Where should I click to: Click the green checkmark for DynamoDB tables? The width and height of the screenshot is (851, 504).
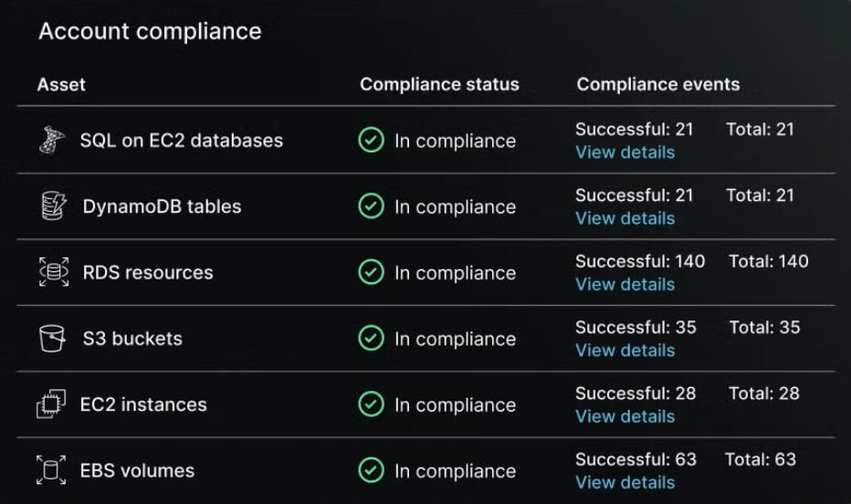[372, 206]
